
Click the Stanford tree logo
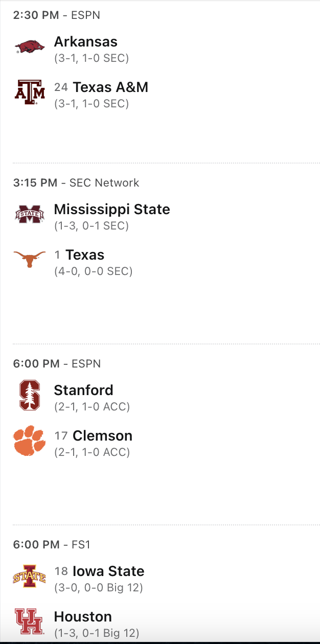[x=29, y=396]
